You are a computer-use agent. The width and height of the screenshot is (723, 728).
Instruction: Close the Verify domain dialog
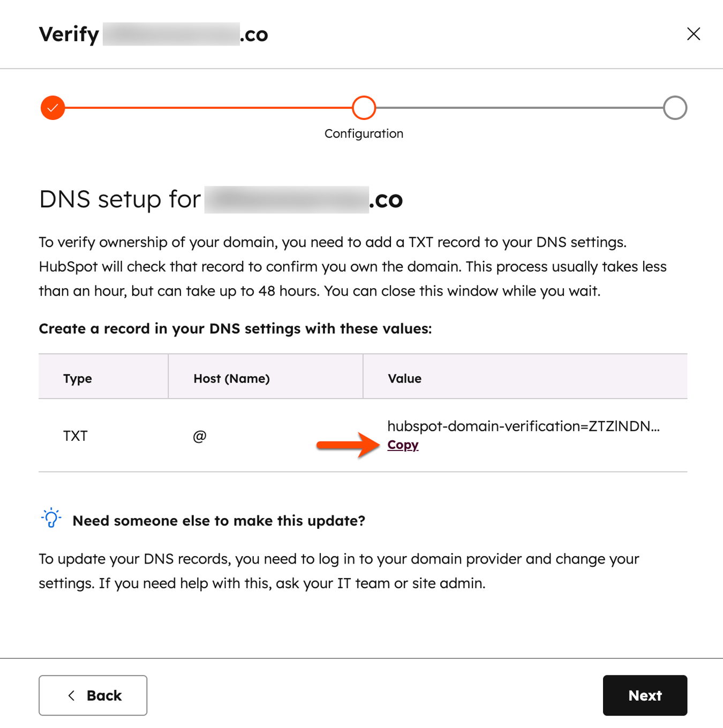[x=693, y=34]
